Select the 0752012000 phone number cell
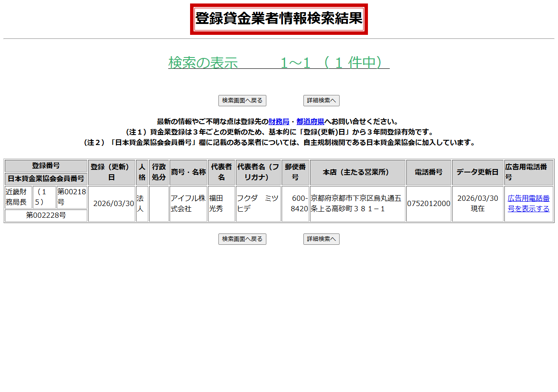 (x=429, y=204)
